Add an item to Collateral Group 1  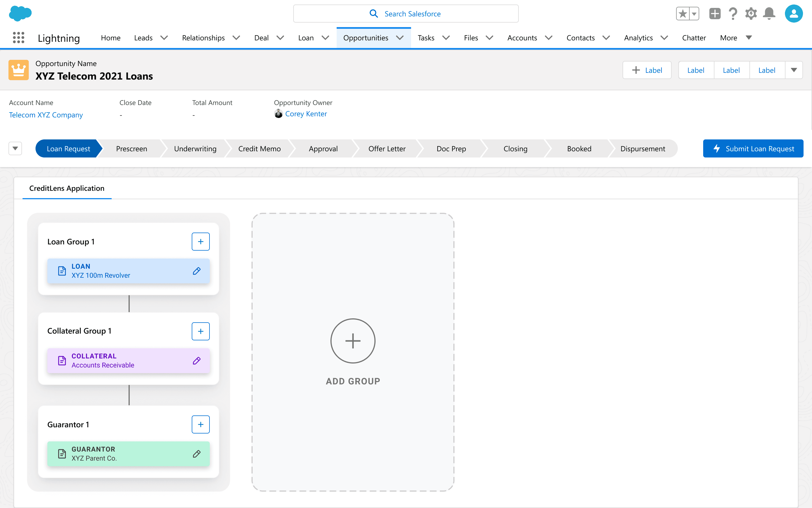point(201,331)
